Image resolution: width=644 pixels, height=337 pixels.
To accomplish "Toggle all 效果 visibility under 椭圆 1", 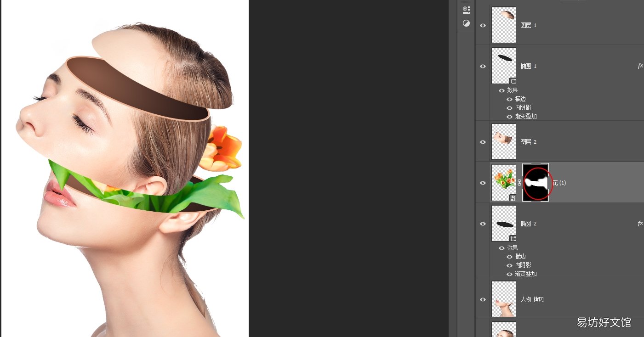I will point(502,90).
